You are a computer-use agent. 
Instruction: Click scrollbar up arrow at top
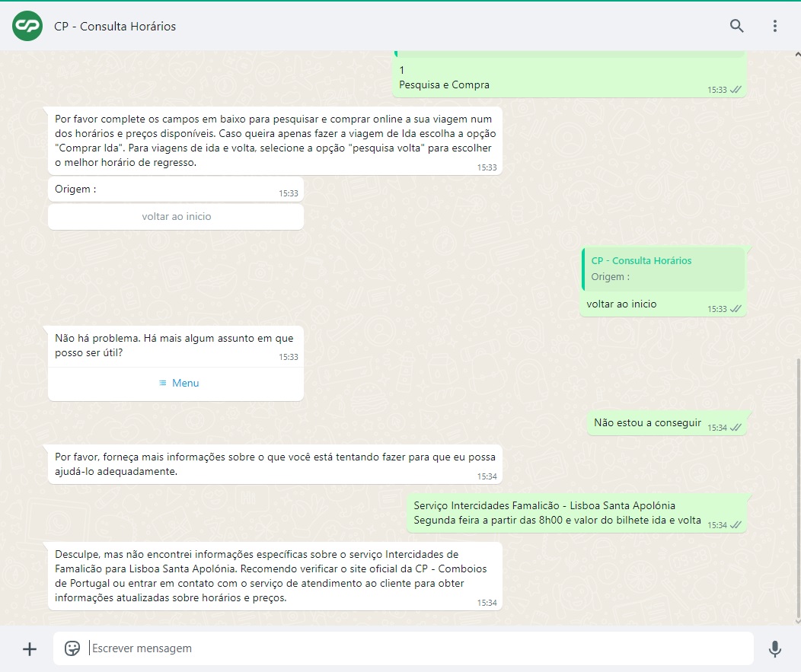(x=798, y=53)
